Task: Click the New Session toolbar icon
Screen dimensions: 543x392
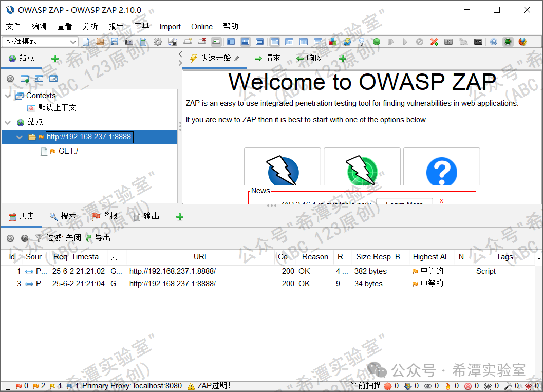Action: tap(86, 42)
